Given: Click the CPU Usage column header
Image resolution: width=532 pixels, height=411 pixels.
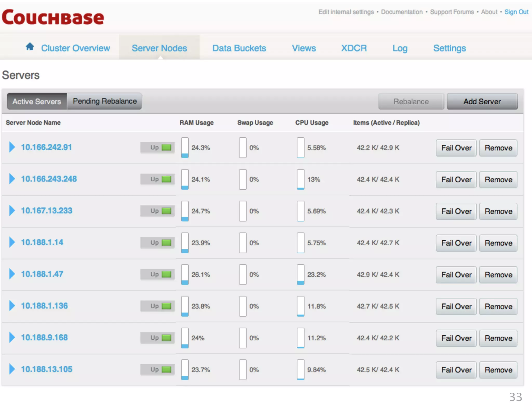Looking at the screenshot, I should (312, 123).
